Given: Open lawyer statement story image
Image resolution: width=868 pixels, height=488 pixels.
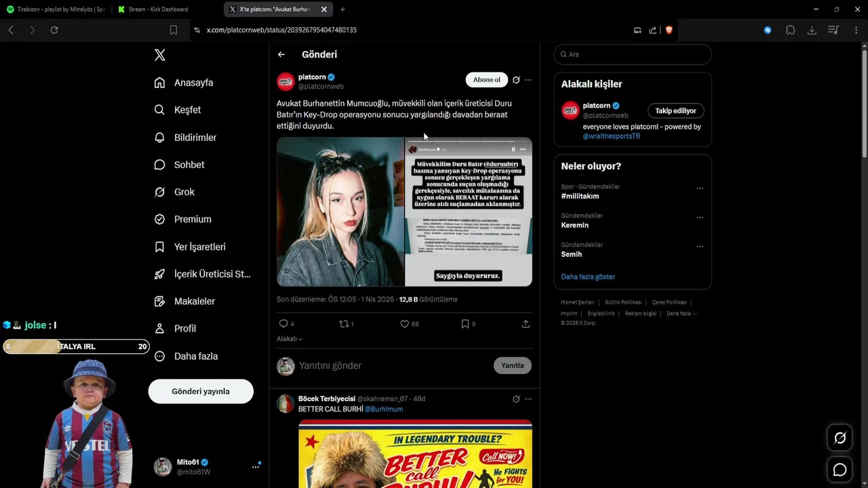Looking at the screenshot, I should point(469,211).
